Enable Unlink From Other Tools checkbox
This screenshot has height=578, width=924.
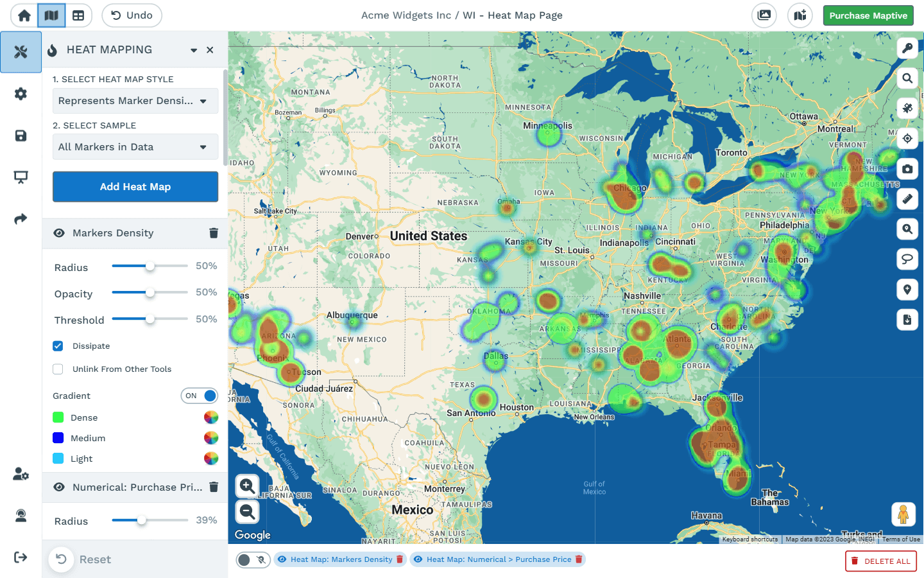[x=58, y=369]
